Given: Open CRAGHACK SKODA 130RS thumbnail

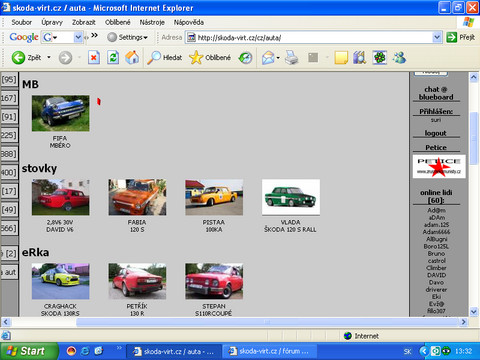Looking at the screenshot, I should (x=61, y=281).
